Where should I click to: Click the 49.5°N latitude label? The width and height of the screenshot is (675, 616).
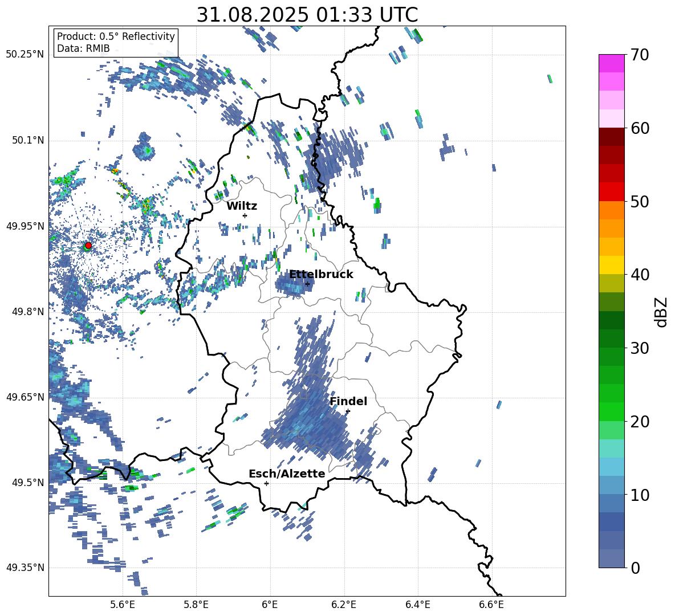pos(27,483)
